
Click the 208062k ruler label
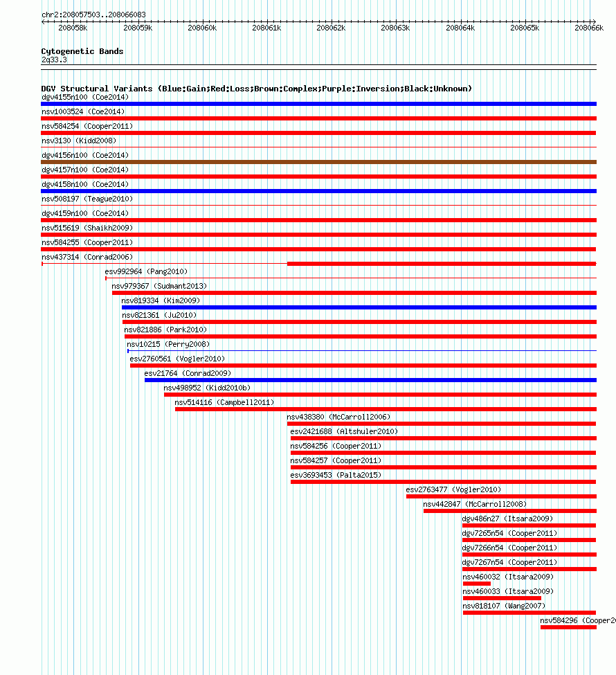tap(331, 28)
